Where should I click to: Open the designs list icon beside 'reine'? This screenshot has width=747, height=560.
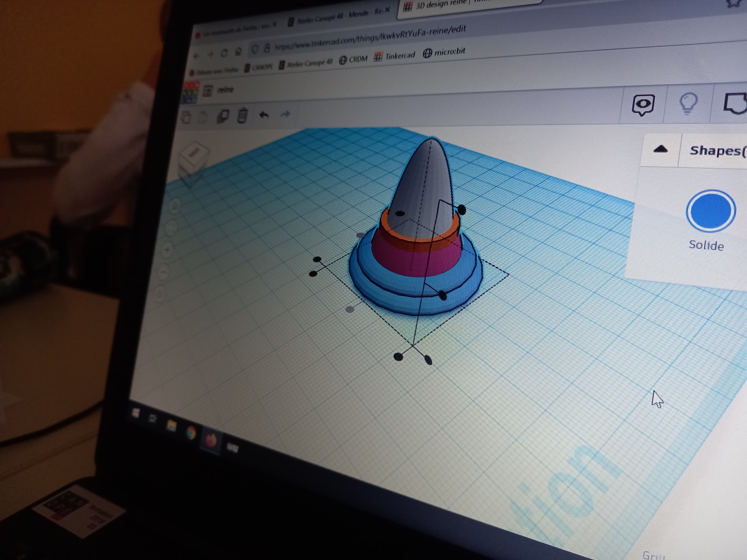[208, 91]
